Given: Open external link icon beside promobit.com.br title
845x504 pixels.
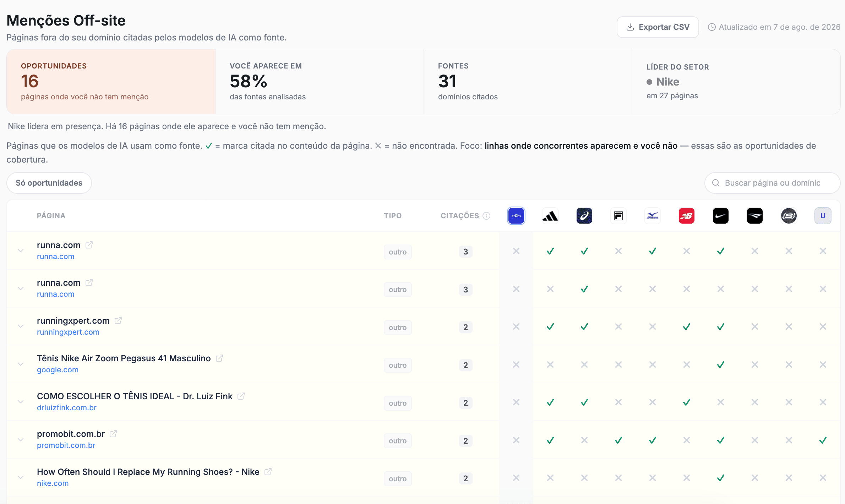Looking at the screenshot, I should 113,434.
